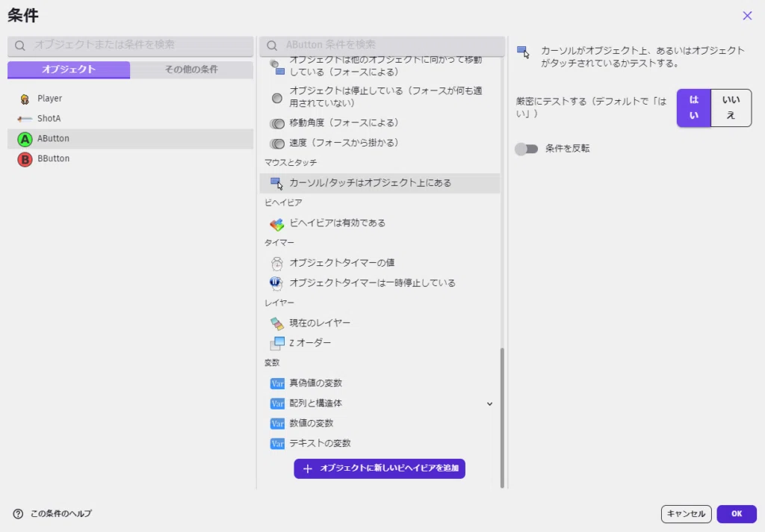Click the ビヘイビアは有効である icon

[x=276, y=224]
